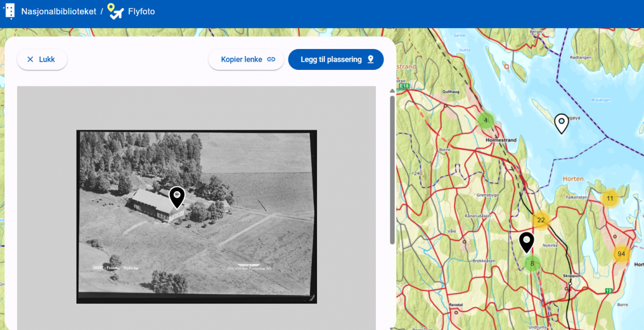Select the green cluster marker showing 8
This screenshot has width=644, height=330.
tap(531, 263)
